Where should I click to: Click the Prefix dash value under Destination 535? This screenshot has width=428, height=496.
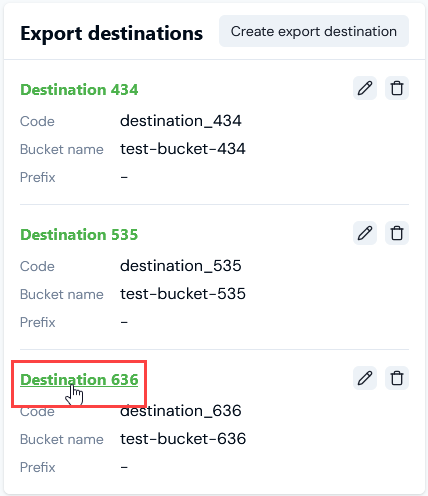(x=124, y=322)
